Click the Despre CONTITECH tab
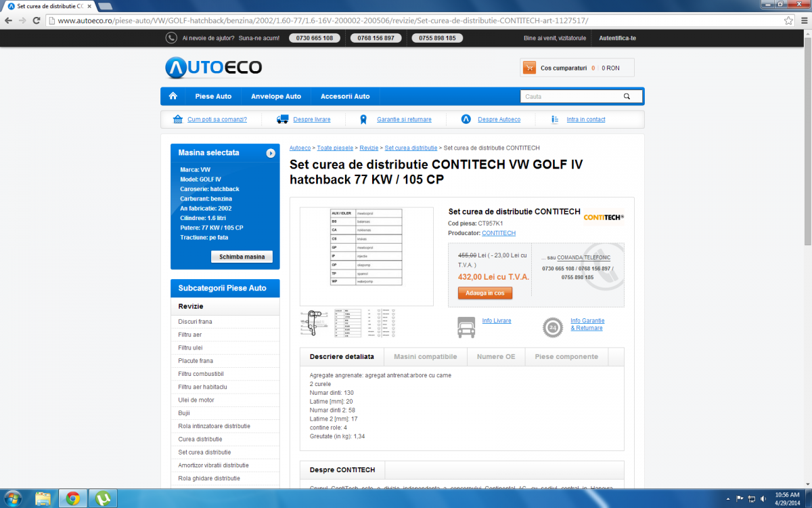Viewport: 812px width, 508px height. (342, 469)
